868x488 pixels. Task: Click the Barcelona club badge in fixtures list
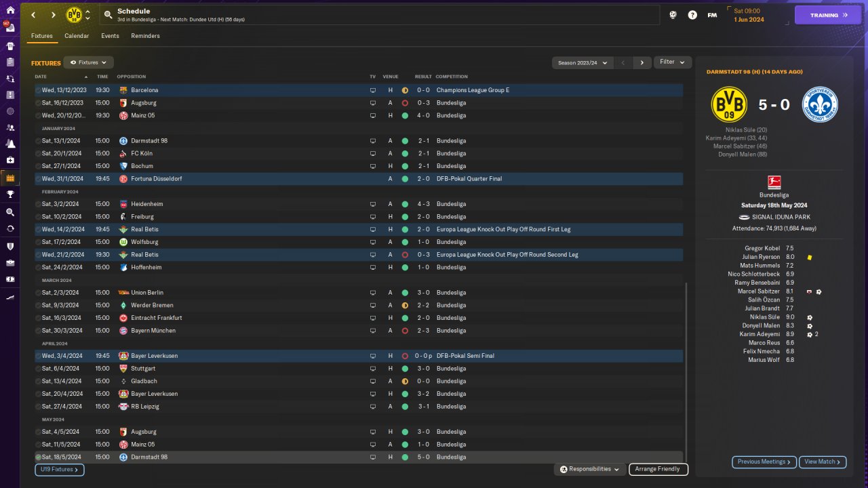point(123,90)
